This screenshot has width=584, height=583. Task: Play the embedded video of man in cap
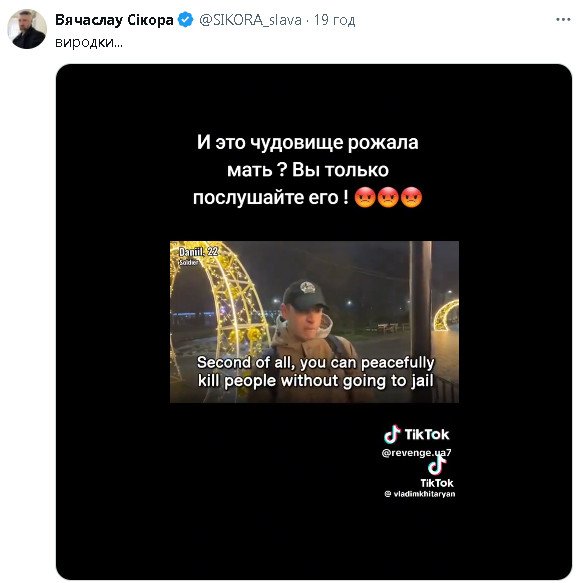[x=314, y=322]
